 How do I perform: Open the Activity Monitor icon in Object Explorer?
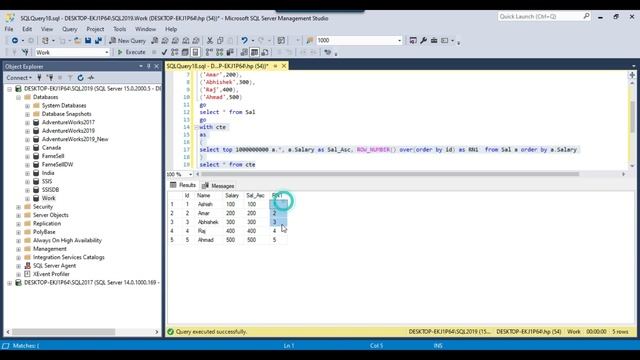[91, 78]
